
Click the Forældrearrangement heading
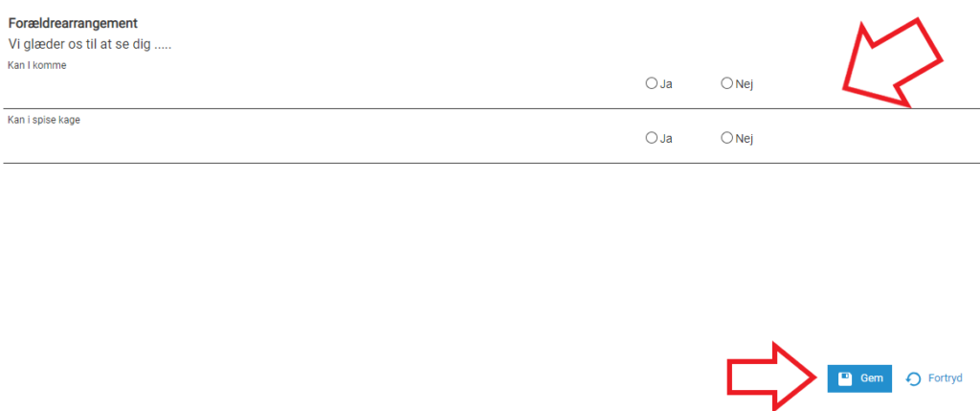click(x=73, y=23)
